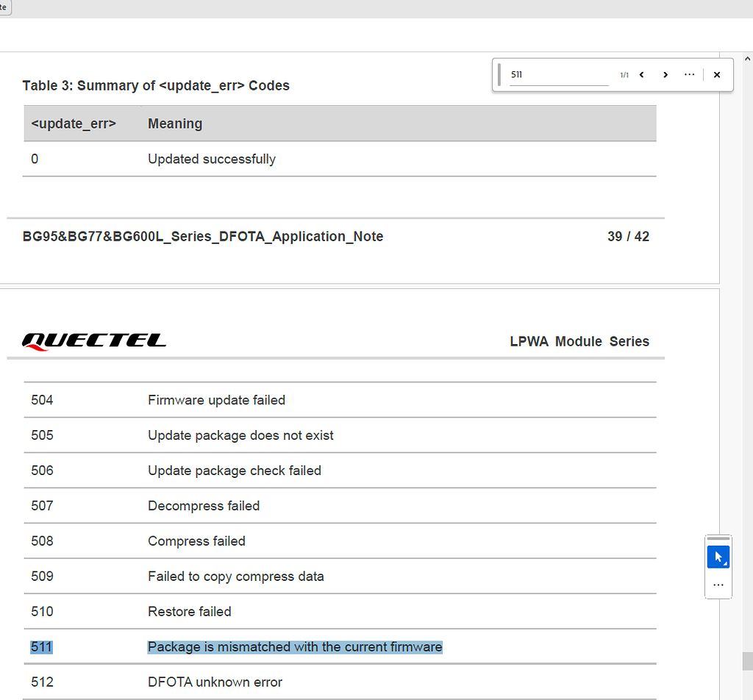Click the Quectel logo in the page header
The height and width of the screenshot is (700, 753).
[x=93, y=340]
